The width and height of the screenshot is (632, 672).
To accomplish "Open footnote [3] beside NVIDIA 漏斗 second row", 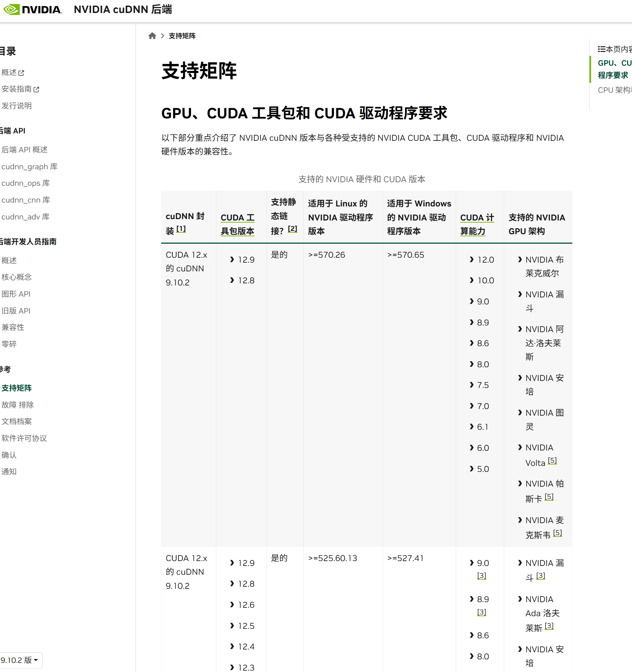I will click(541, 576).
